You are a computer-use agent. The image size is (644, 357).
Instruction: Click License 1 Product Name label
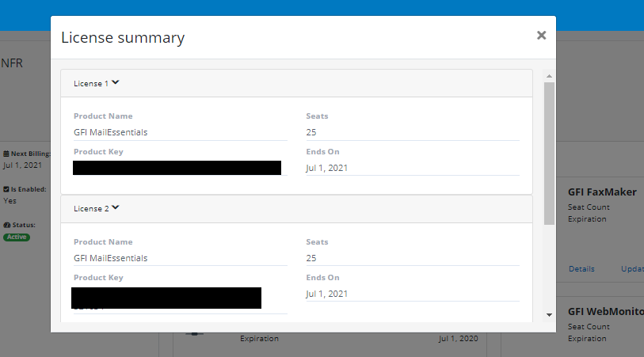(103, 116)
